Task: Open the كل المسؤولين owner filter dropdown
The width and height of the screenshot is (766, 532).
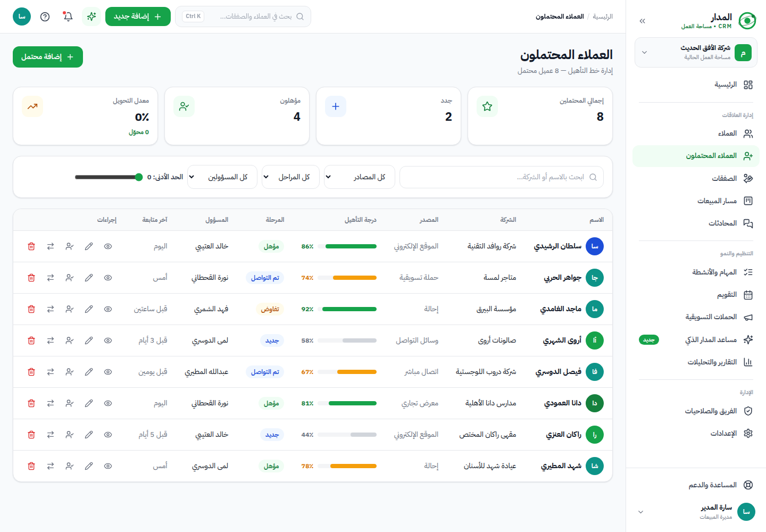Action: click(222, 177)
